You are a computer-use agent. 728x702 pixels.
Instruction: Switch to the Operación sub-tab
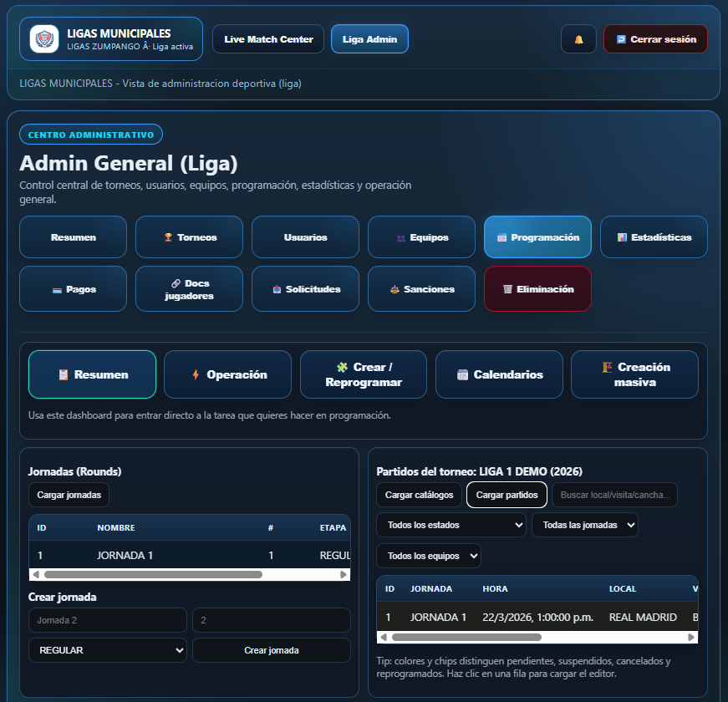tap(227, 374)
